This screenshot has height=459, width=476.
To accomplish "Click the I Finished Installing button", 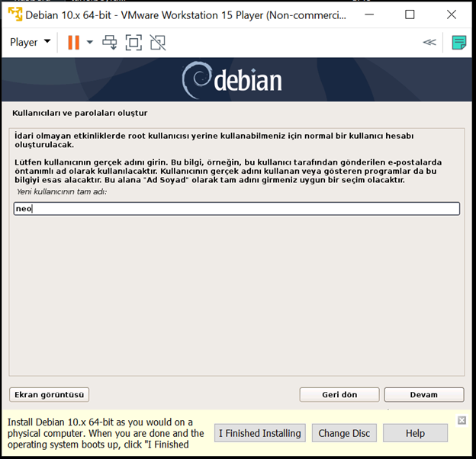I will [260, 433].
